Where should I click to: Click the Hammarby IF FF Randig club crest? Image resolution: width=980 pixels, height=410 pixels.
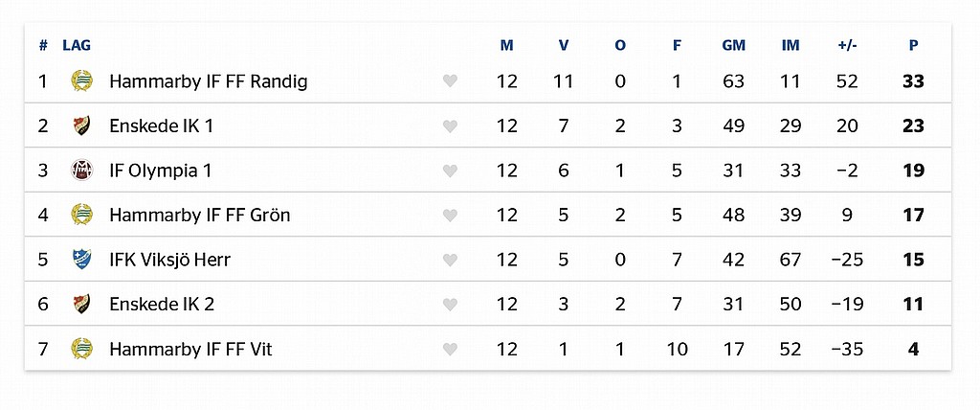point(82,81)
